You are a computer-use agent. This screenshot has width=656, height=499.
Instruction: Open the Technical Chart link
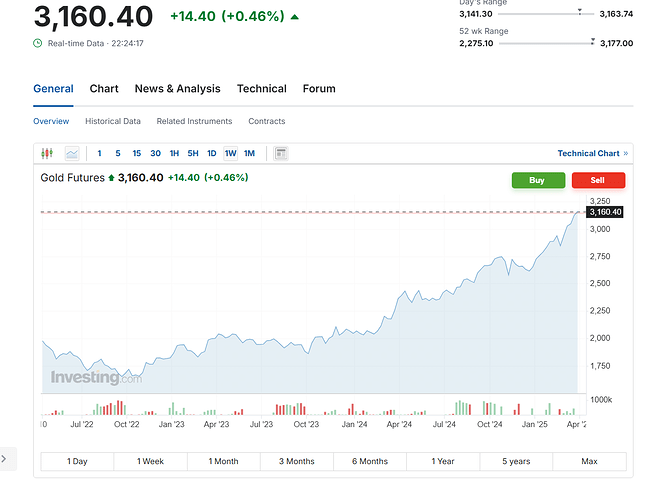(588, 153)
